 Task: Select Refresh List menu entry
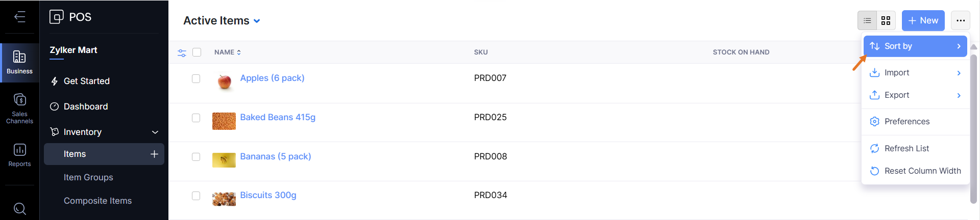906,148
